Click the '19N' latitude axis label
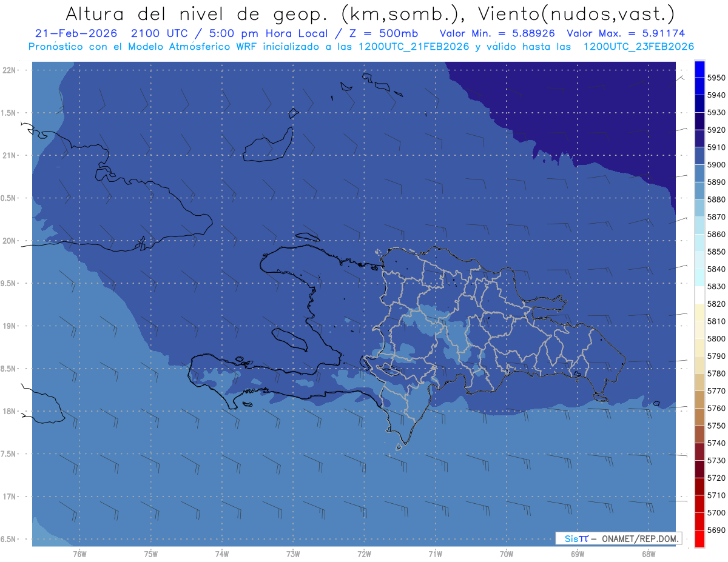 click(x=10, y=326)
